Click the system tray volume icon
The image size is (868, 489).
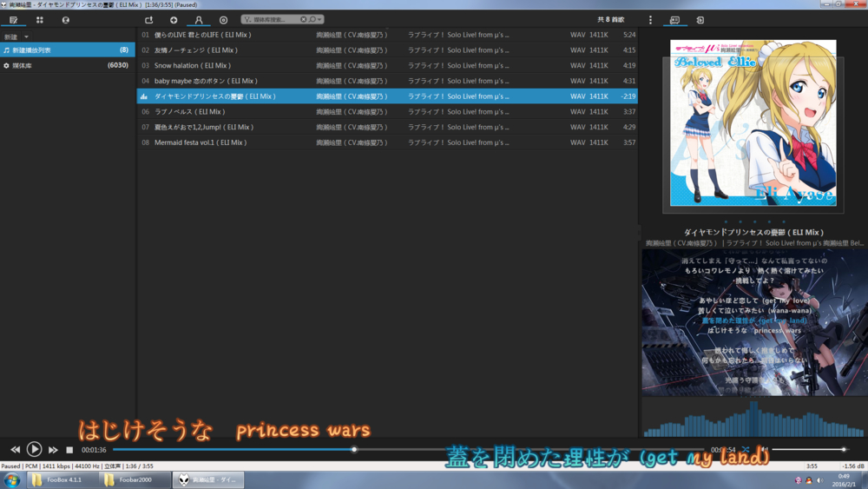click(820, 480)
